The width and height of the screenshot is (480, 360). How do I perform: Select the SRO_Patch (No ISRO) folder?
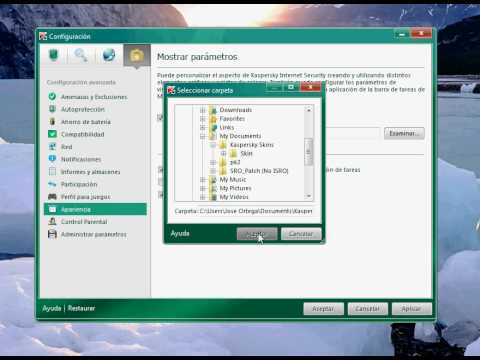point(259,171)
